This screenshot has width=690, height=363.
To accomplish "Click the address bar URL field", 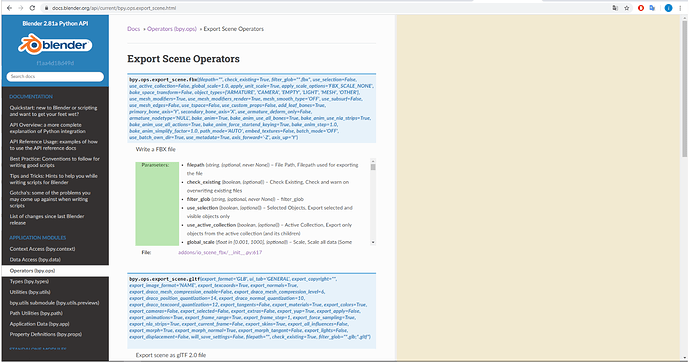I will pos(326,8).
